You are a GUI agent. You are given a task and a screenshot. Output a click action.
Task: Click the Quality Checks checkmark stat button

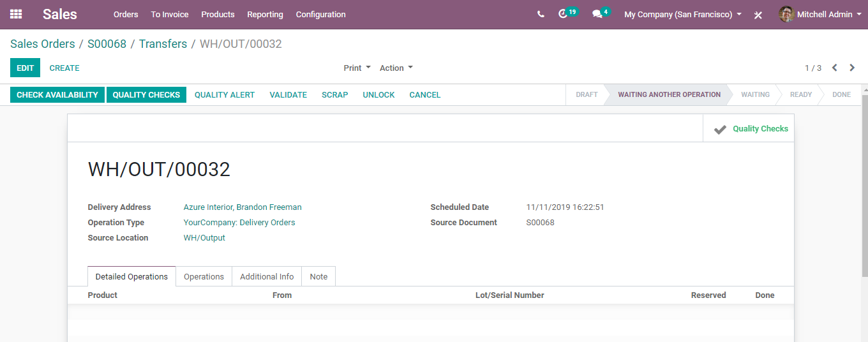pos(749,129)
